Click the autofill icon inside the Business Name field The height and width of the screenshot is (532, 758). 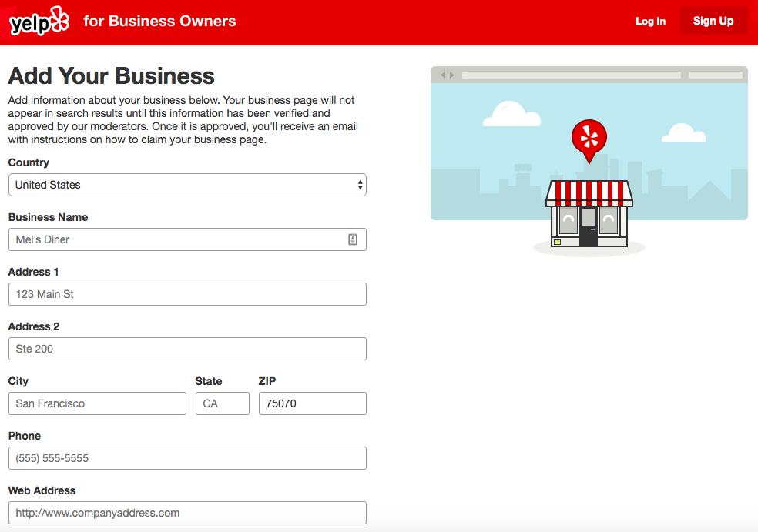(x=354, y=239)
